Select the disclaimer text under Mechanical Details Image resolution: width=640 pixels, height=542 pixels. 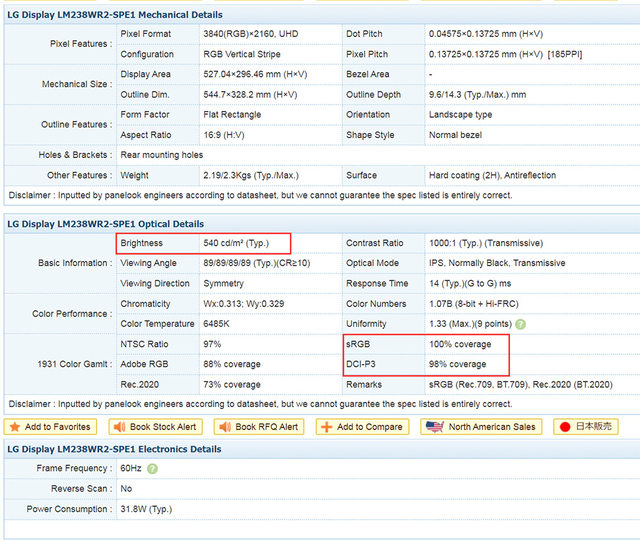coord(260,195)
